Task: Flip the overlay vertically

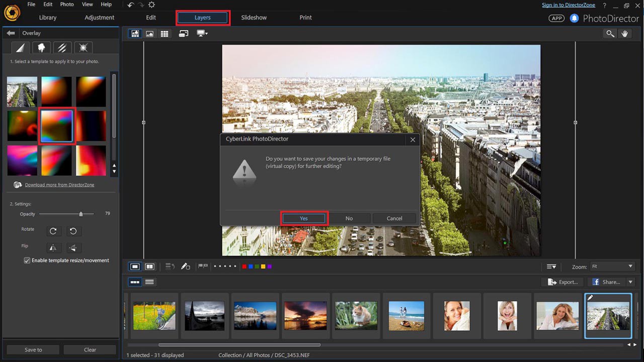Action: click(x=73, y=247)
